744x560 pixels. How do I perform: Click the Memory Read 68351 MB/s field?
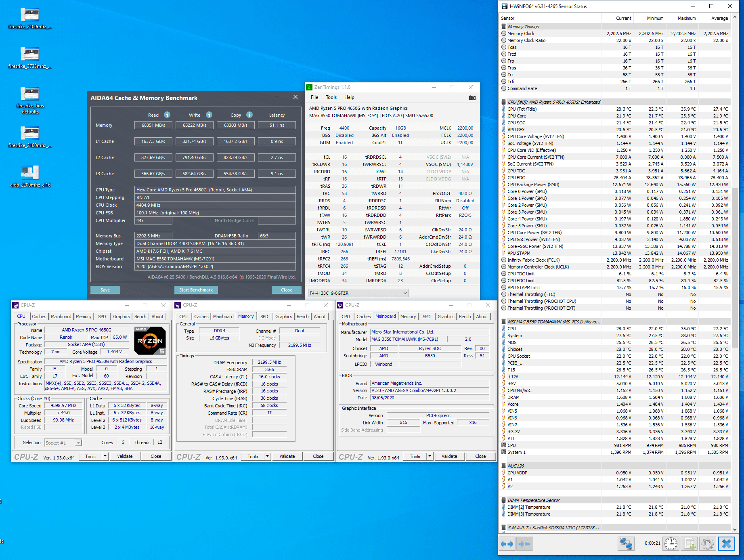[153, 125]
